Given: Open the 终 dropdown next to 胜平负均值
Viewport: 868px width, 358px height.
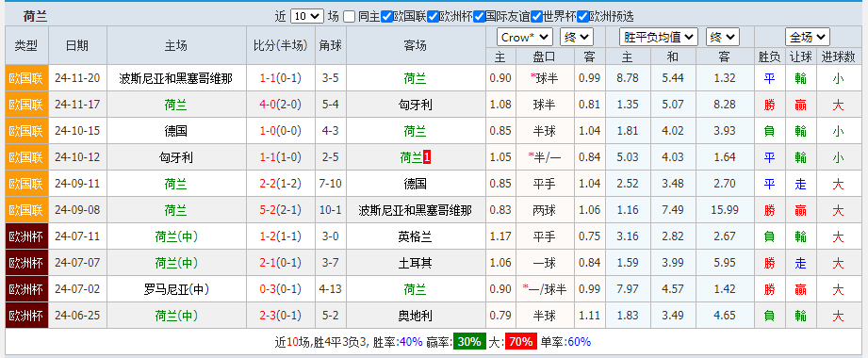Looking at the screenshot, I should click(723, 37).
